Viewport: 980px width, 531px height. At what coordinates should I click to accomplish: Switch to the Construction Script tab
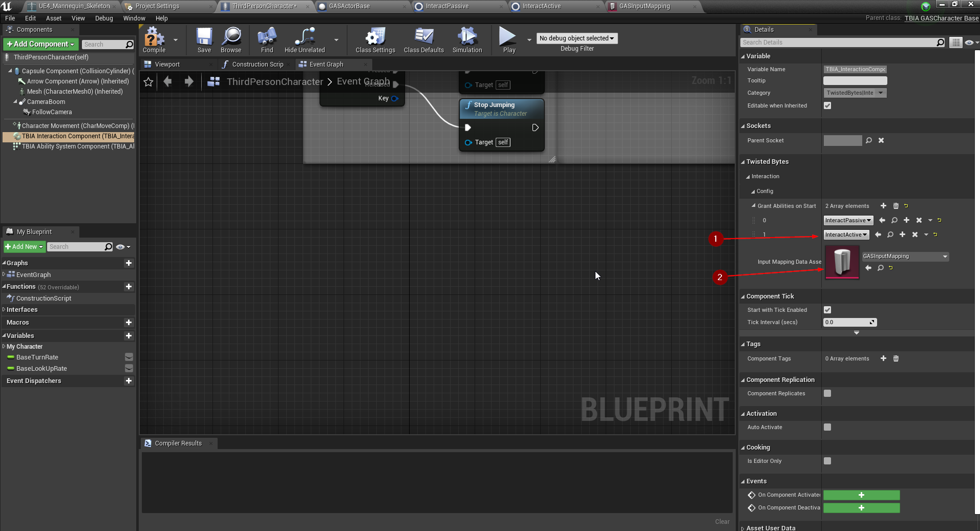(x=258, y=65)
